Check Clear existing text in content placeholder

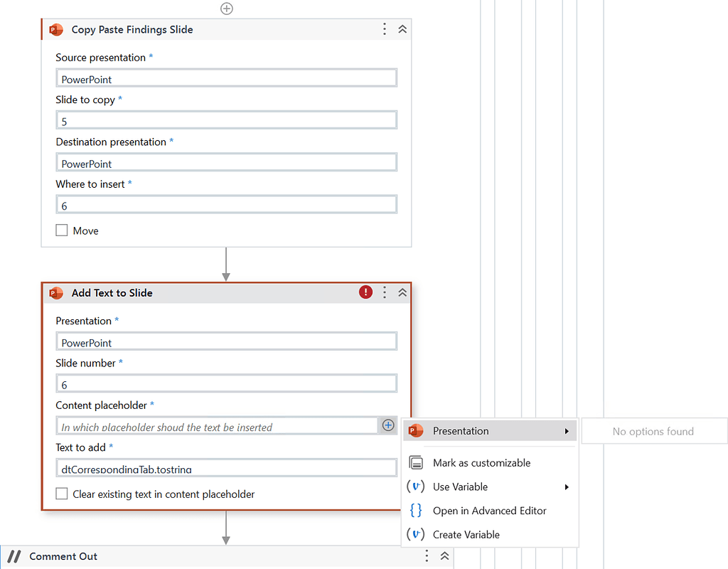point(61,494)
